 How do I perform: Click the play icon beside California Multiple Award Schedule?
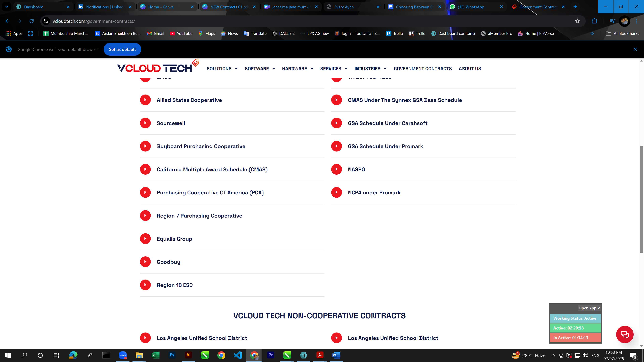point(145,169)
